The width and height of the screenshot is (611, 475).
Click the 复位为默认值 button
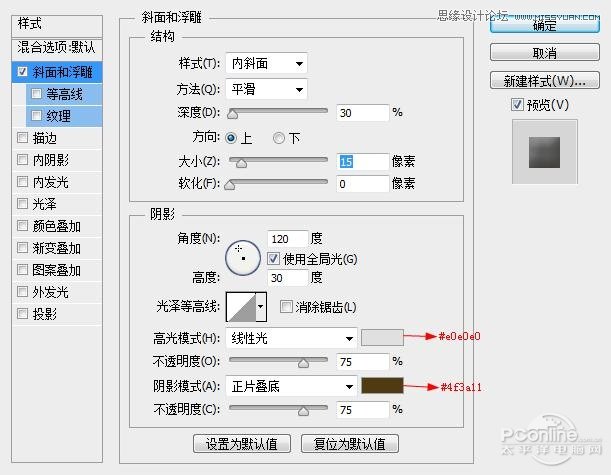click(350, 443)
